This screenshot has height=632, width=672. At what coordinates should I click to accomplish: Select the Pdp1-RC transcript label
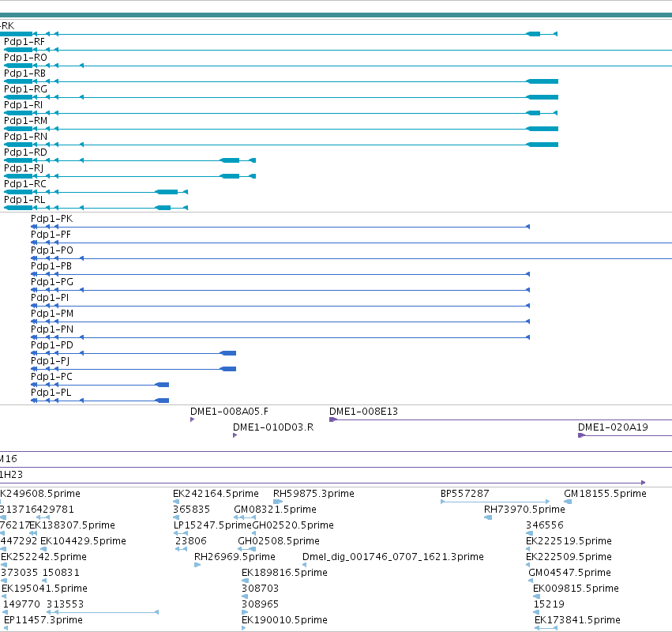[x=24, y=184]
